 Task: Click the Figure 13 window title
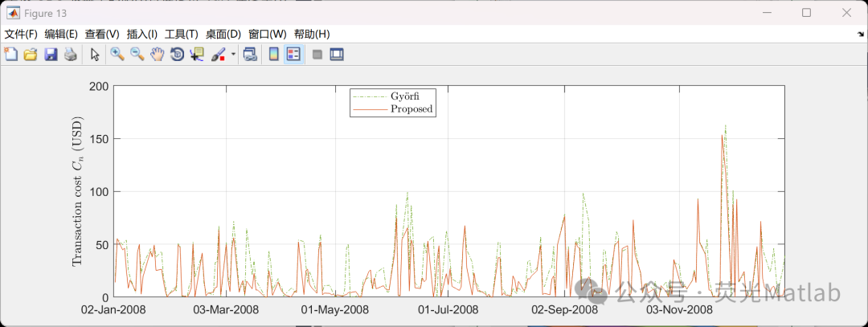45,13
